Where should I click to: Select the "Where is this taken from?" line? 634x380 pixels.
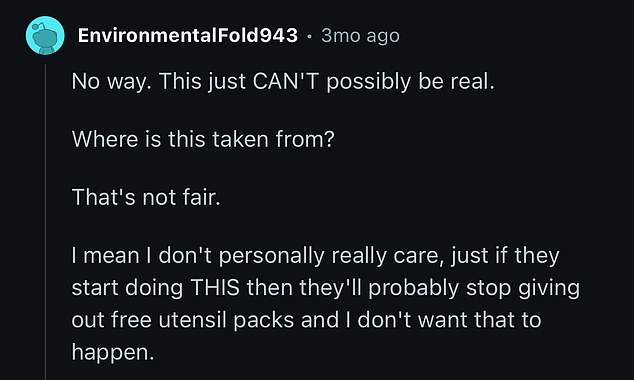[x=203, y=139]
